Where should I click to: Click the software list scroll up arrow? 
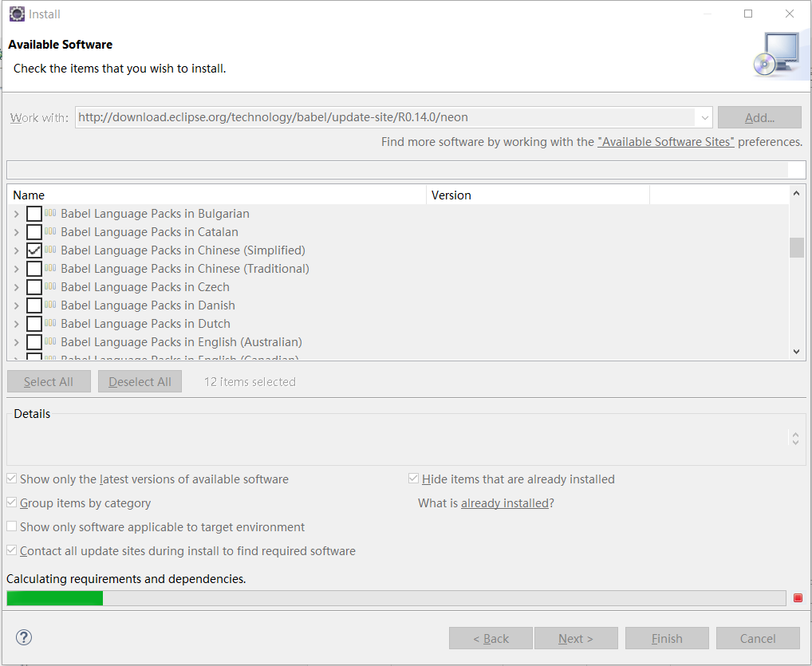click(x=797, y=193)
